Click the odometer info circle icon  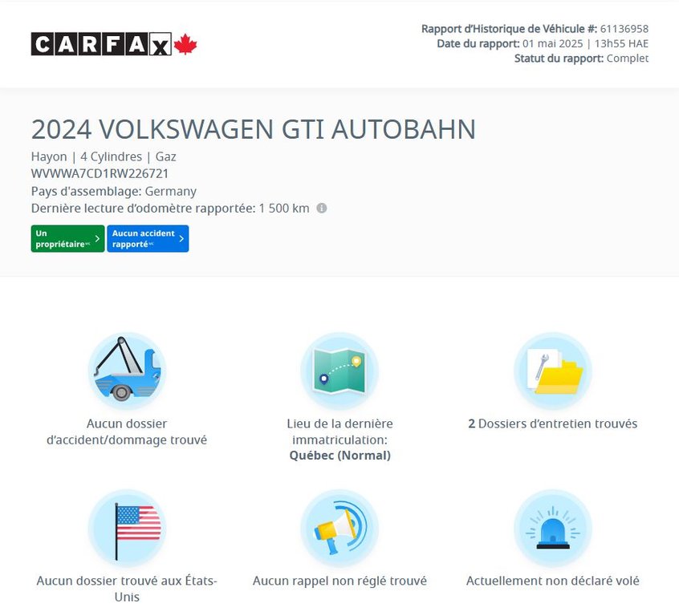[322, 209]
